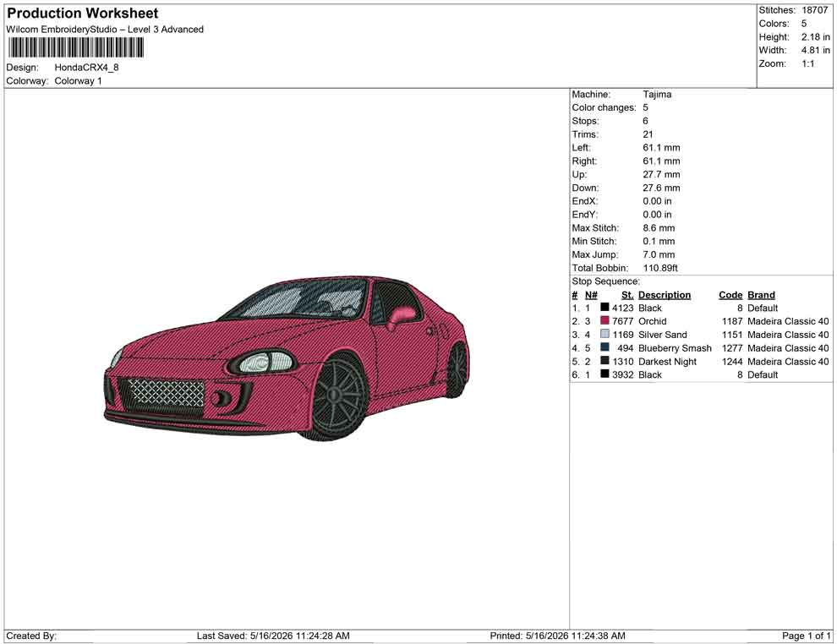Click the 'Silver Sand' description text
This screenshot has width=837, height=644.
[663, 335]
